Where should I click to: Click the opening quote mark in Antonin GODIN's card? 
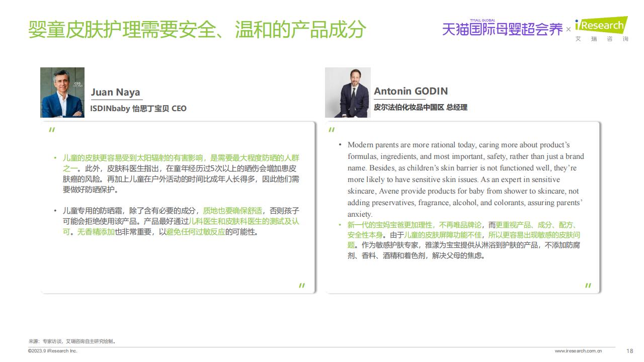(332, 130)
